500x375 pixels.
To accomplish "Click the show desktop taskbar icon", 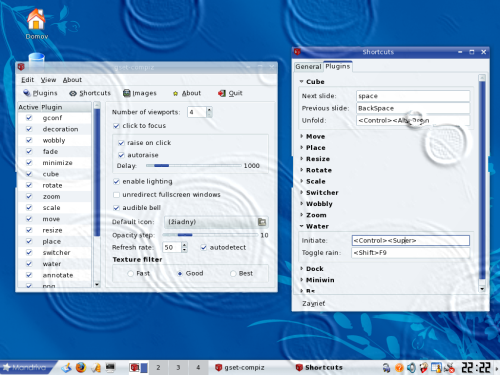I will point(66,367).
